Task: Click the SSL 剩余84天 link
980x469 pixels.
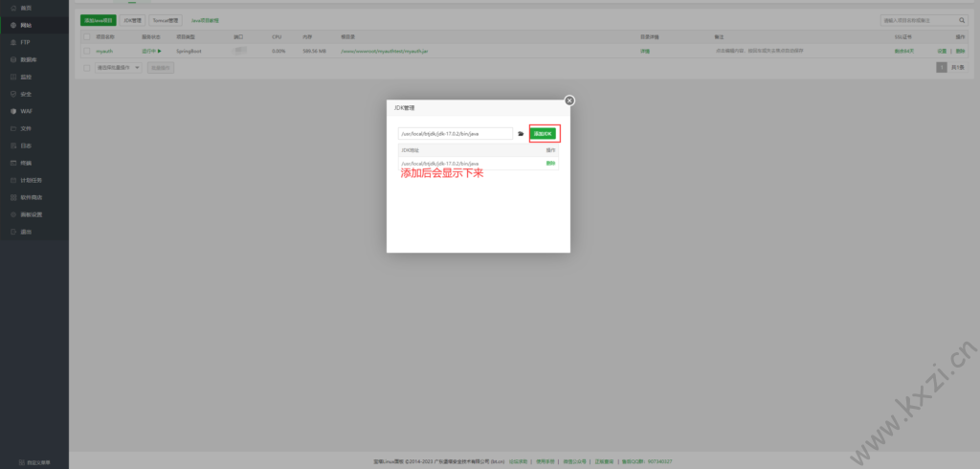Action: coord(903,51)
